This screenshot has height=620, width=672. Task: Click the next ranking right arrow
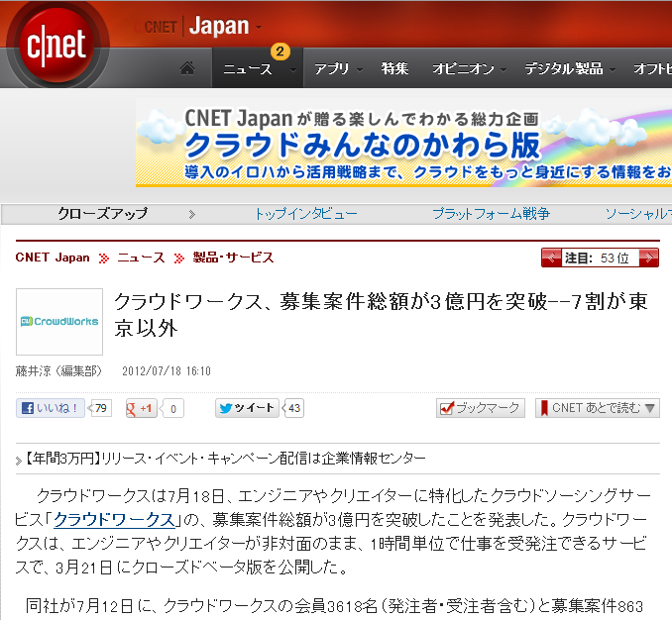pos(649,258)
